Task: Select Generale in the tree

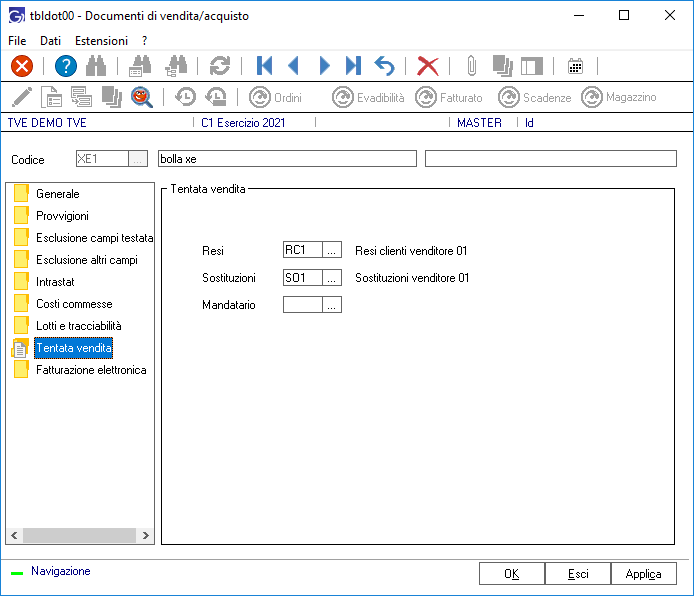Action: point(58,194)
